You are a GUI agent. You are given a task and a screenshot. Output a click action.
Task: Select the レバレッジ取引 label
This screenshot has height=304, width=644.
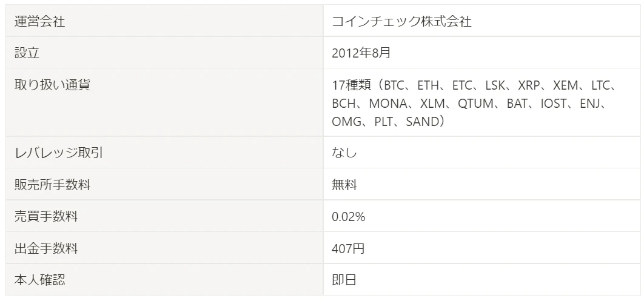(x=58, y=153)
